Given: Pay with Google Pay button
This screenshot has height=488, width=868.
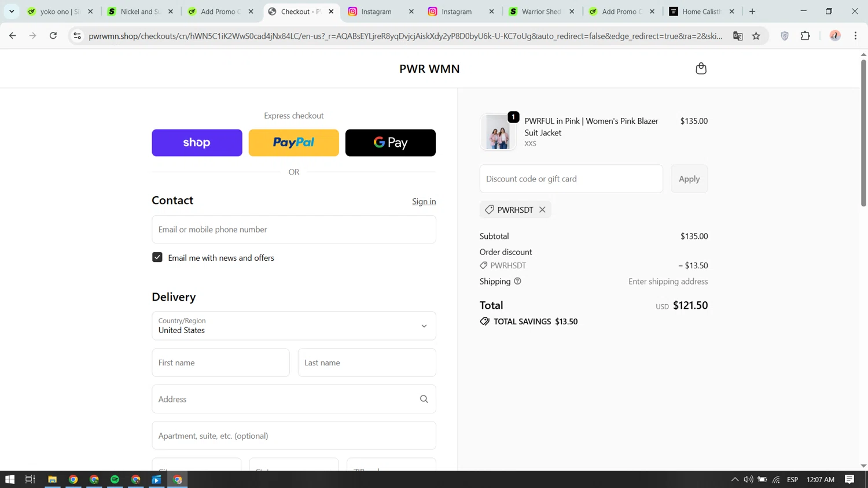Looking at the screenshot, I should (391, 143).
